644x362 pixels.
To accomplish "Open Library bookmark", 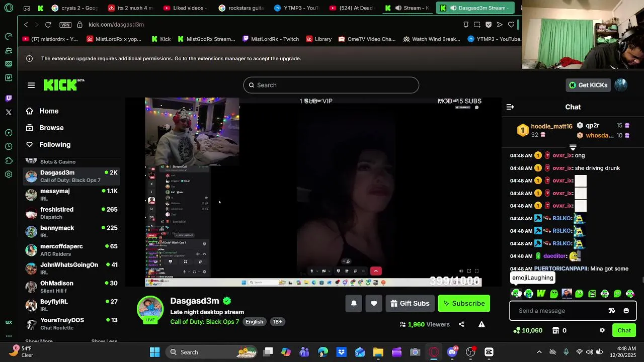I will coord(319,39).
